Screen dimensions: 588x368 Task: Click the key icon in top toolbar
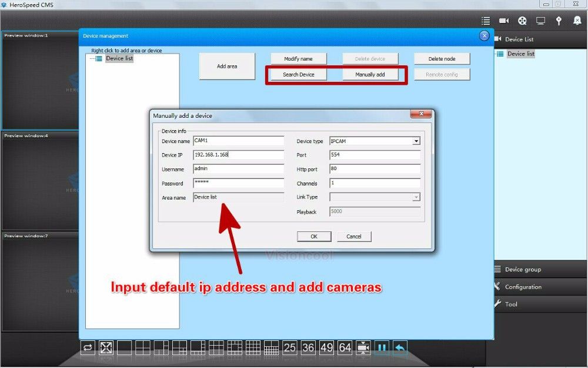pyautogui.click(x=559, y=21)
